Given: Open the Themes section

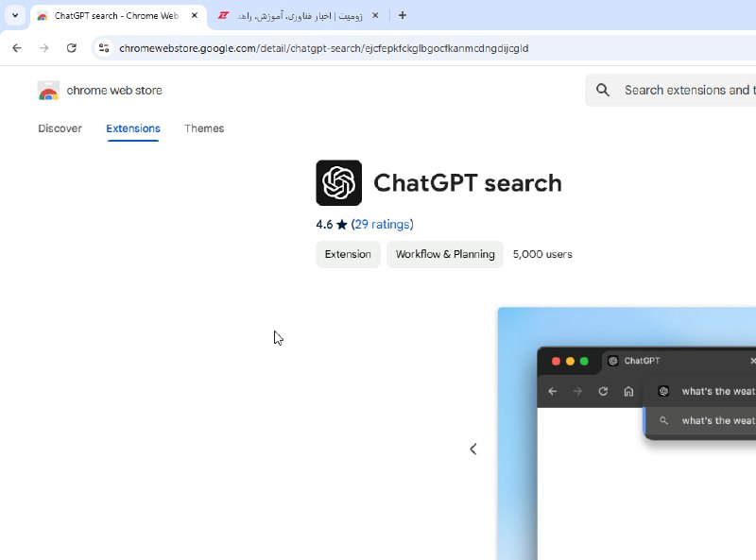Looking at the screenshot, I should (x=204, y=128).
